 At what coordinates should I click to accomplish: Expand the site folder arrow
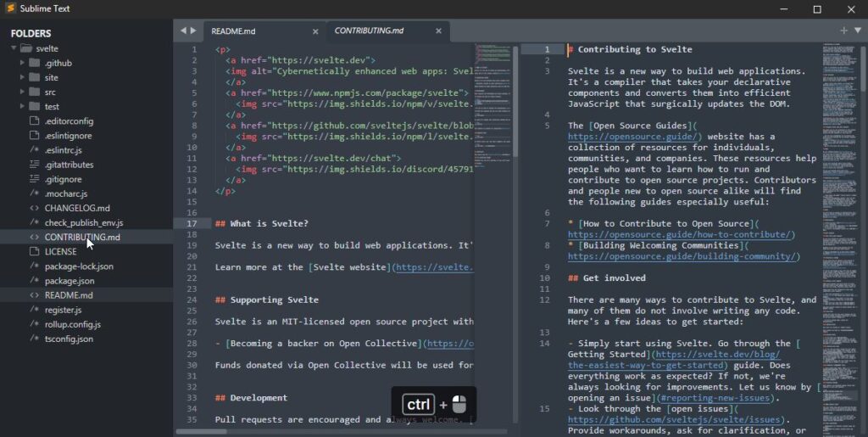(22, 77)
